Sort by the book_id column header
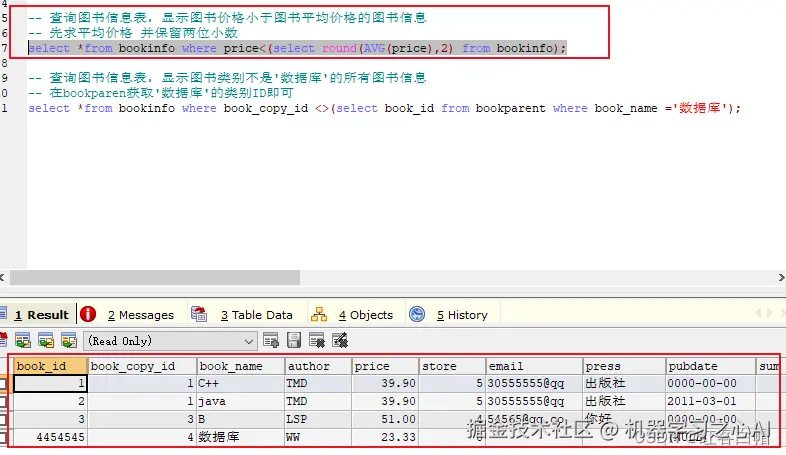Screen dimensions: 786x455 point(50,366)
